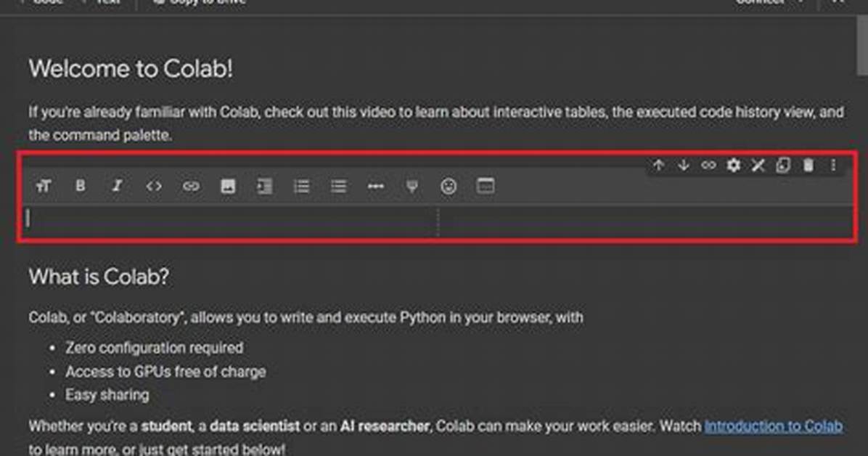Click the 'Welcome to Colab!' heading
Image resolution: width=868 pixels, height=456 pixels.
131,69
